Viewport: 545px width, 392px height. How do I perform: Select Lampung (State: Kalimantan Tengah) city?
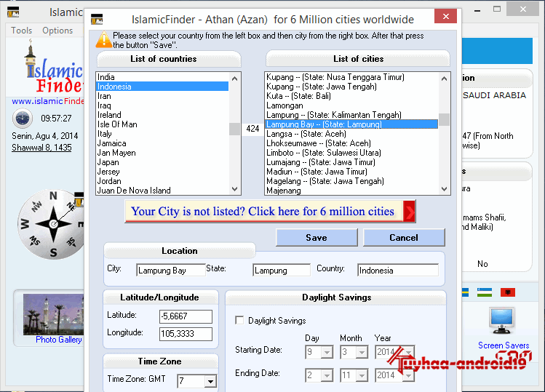coord(351,115)
